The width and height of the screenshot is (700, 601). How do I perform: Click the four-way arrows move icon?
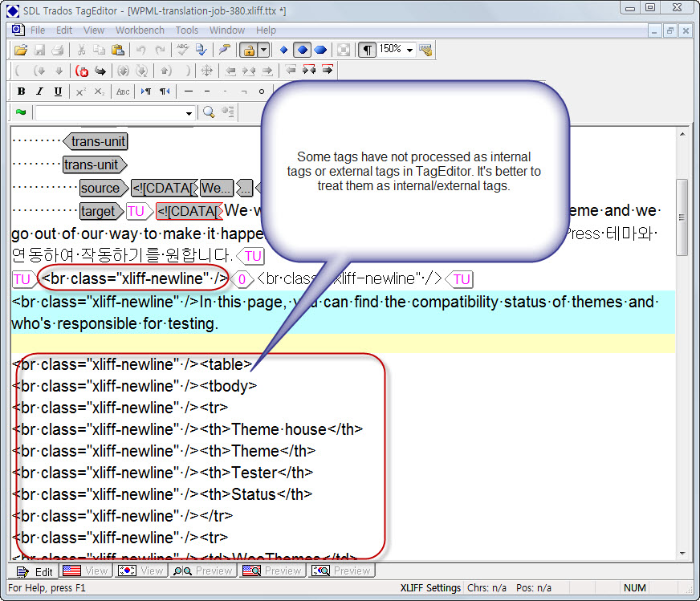click(207, 71)
